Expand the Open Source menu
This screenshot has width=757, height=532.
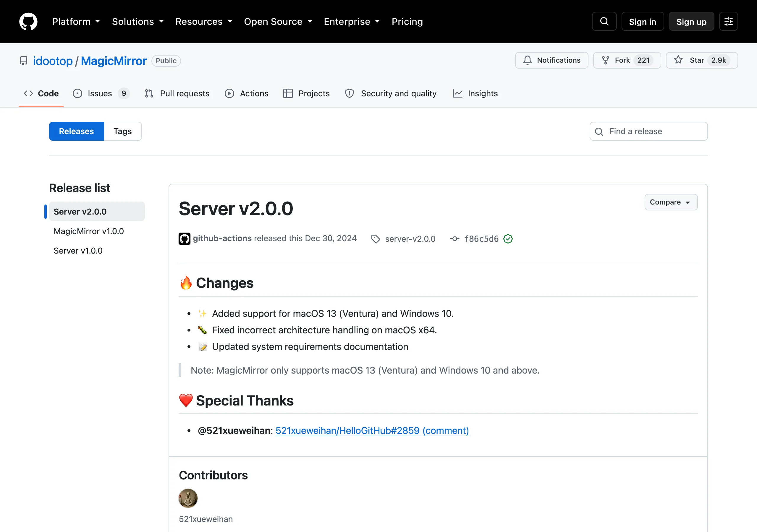(278, 21)
